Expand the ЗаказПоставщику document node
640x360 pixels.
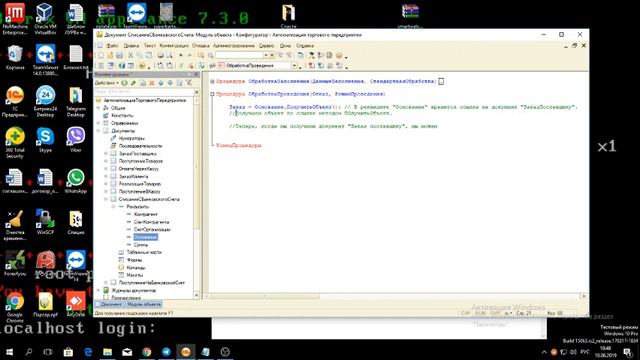coord(106,153)
